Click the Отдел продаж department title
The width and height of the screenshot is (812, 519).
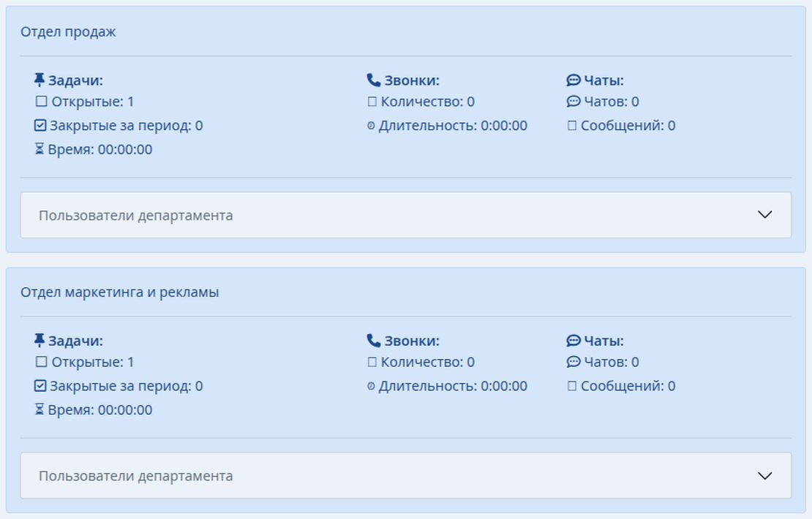click(68, 32)
